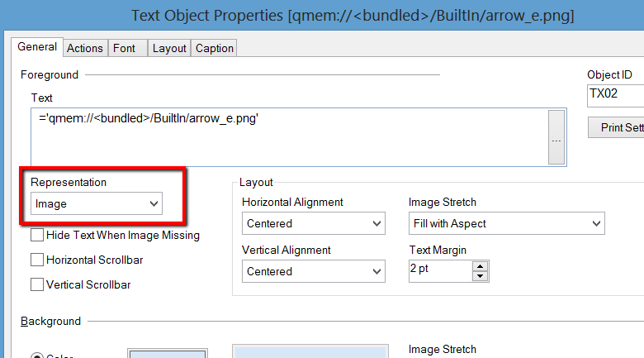
Task: Toggle Vertical Scrollbar checkbox
Action: pos(37,284)
